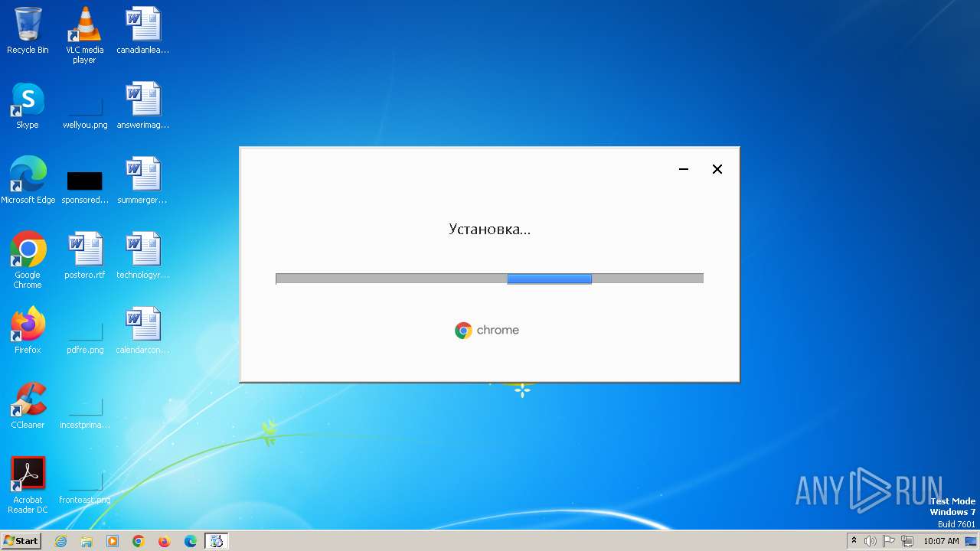
Task: Launch the Skype desktop shortcut
Action: (x=28, y=106)
